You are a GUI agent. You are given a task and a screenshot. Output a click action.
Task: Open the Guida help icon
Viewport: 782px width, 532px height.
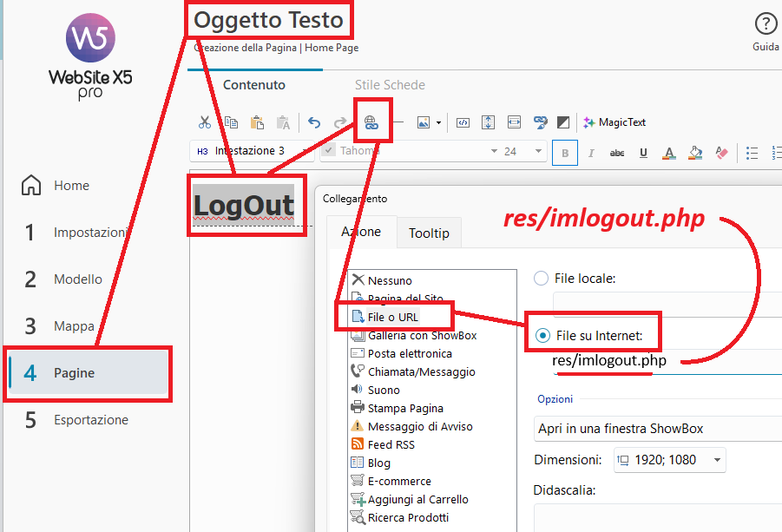tap(765, 25)
